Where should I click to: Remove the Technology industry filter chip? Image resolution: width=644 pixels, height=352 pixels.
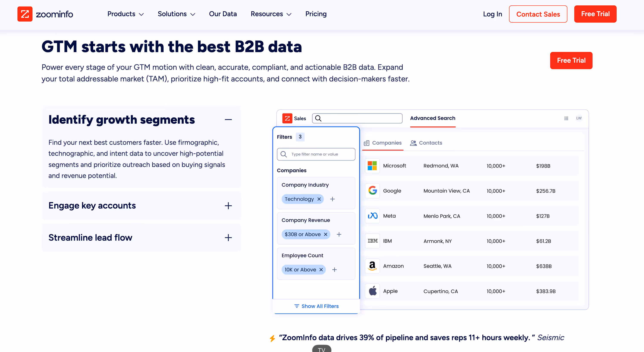319,199
